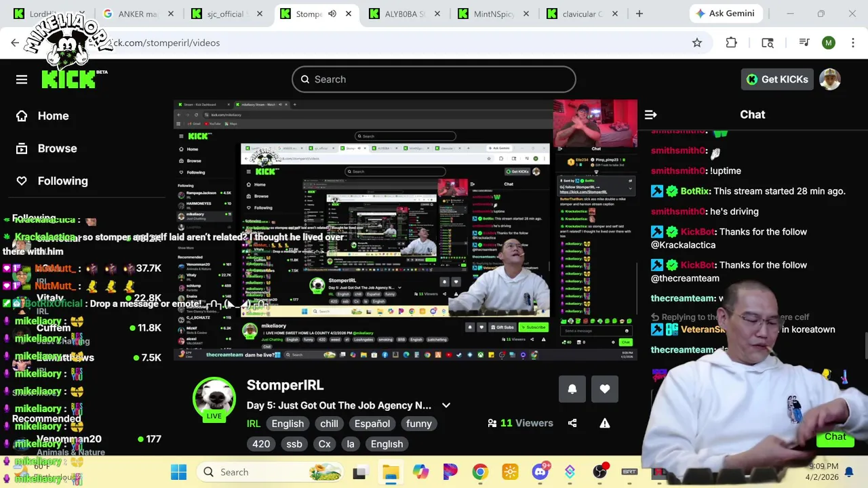Switch to the ANKER Google tab
Screen dimensions: 868x488
coord(138,14)
